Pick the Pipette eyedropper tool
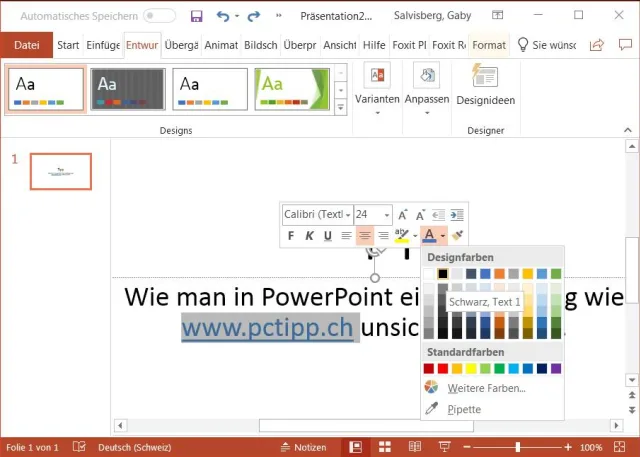The image size is (640, 457). point(464,409)
